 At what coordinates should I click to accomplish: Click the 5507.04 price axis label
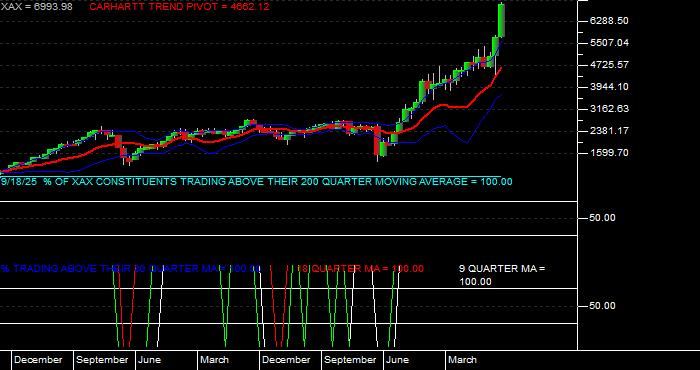(x=609, y=43)
